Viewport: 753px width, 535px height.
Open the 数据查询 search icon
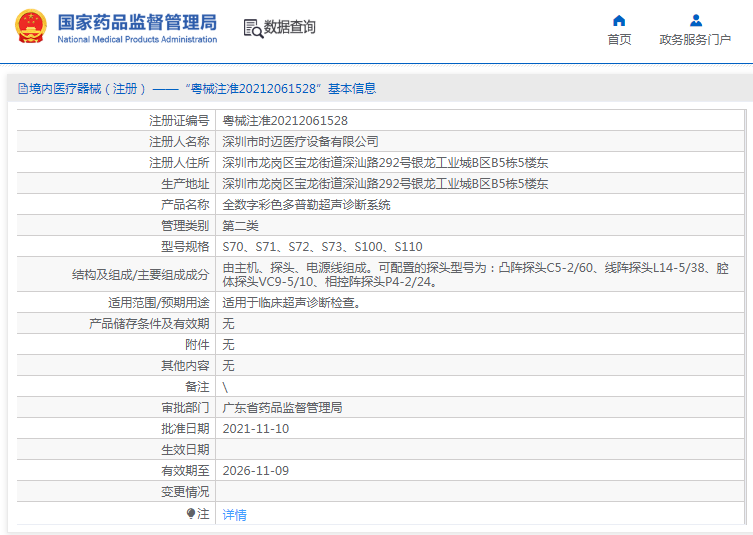tap(253, 28)
